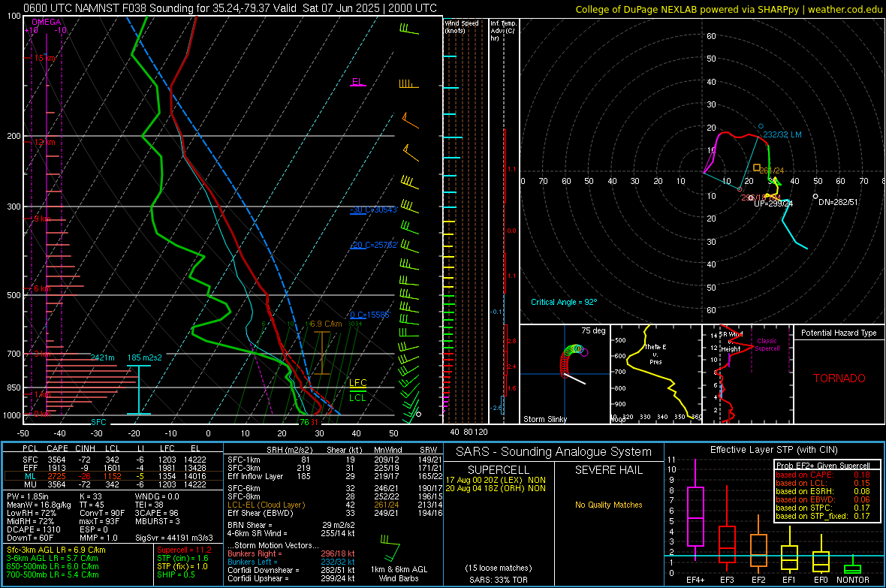
Task: Click the -20 C height label
Action: pos(373,245)
